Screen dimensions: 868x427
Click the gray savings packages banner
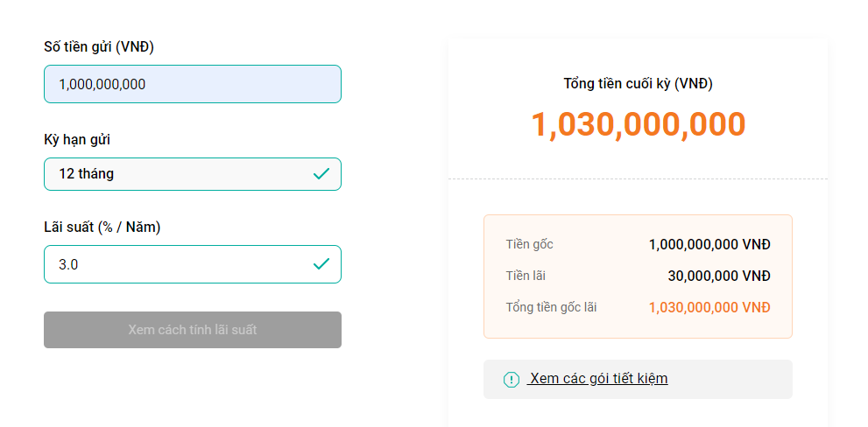coord(638,380)
